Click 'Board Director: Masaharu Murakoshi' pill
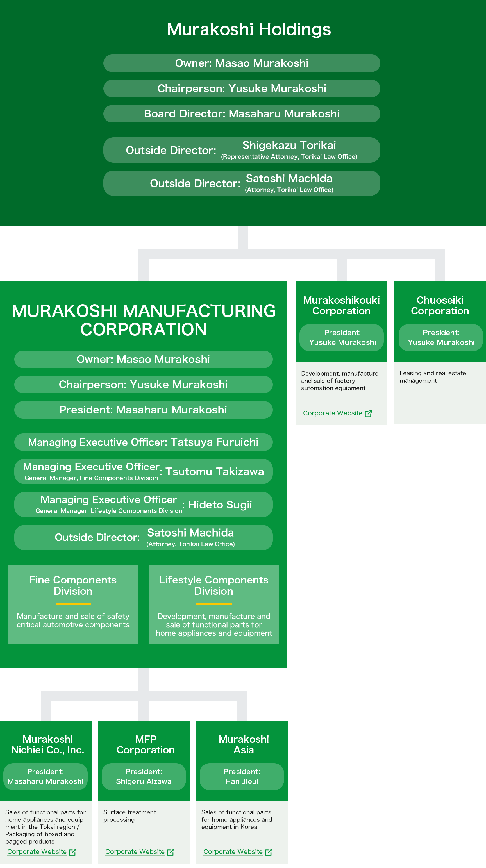This screenshot has width=486, height=868. tap(242, 113)
